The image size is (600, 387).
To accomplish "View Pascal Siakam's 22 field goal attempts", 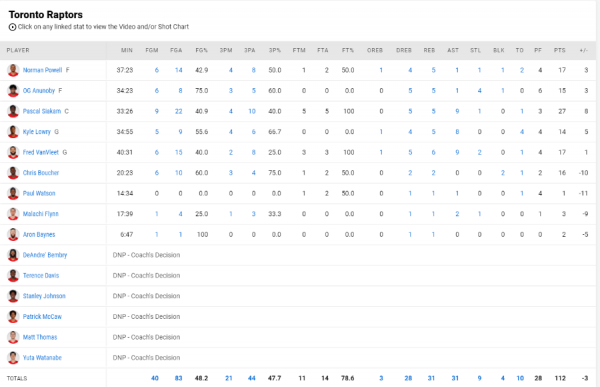I will coord(178,111).
